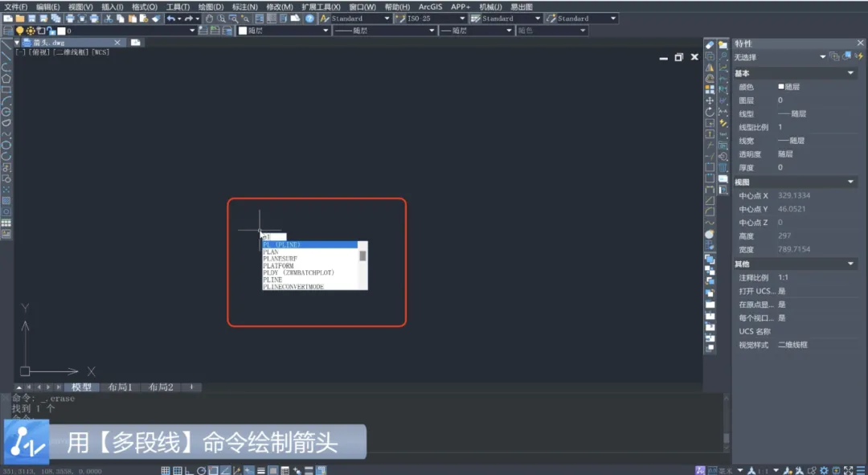Image resolution: width=868 pixels, height=475 pixels.
Task: Click the layer light bulb on/off icon
Action: pos(20,31)
